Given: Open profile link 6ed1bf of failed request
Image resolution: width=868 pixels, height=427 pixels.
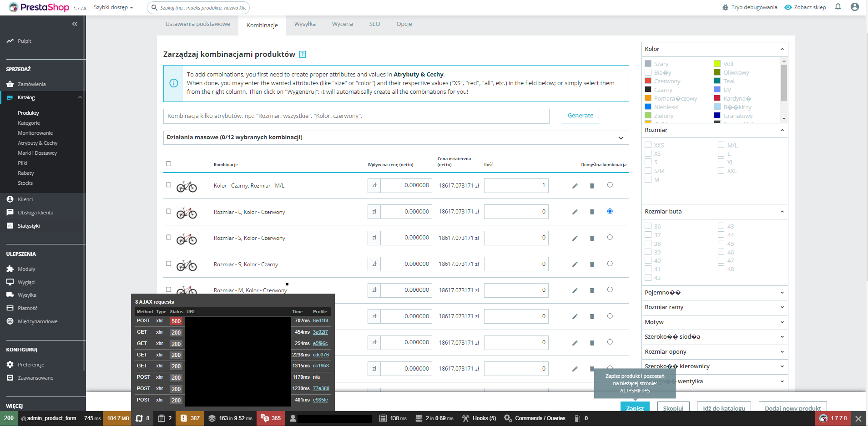Looking at the screenshot, I should tap(320, 321).
